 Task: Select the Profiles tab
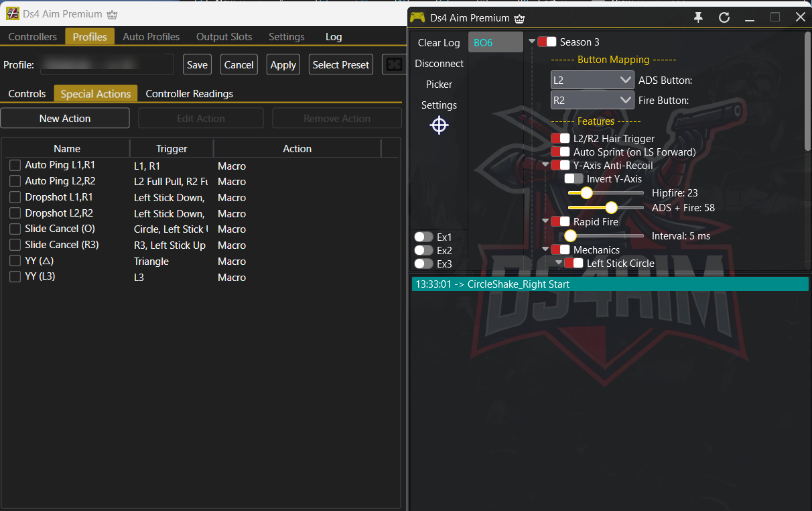(x=90, y=37)
